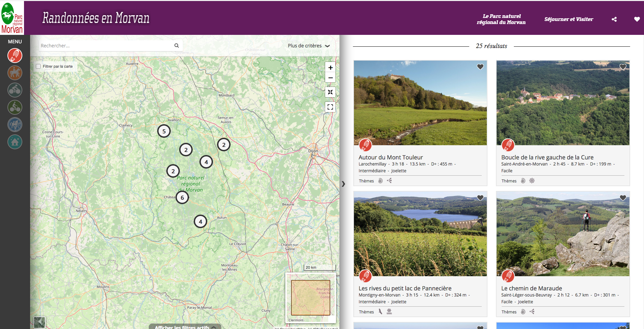Image resolution: width=644 pixels, height=329 pixels.
Task: Open Le Parc naturel régional du Morvan
Action: coord(501,19)
